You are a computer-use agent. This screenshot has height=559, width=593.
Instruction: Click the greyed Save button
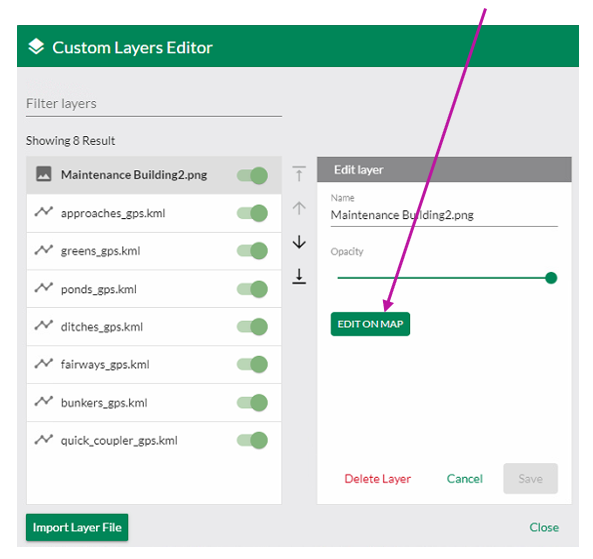tap(530, 478)
